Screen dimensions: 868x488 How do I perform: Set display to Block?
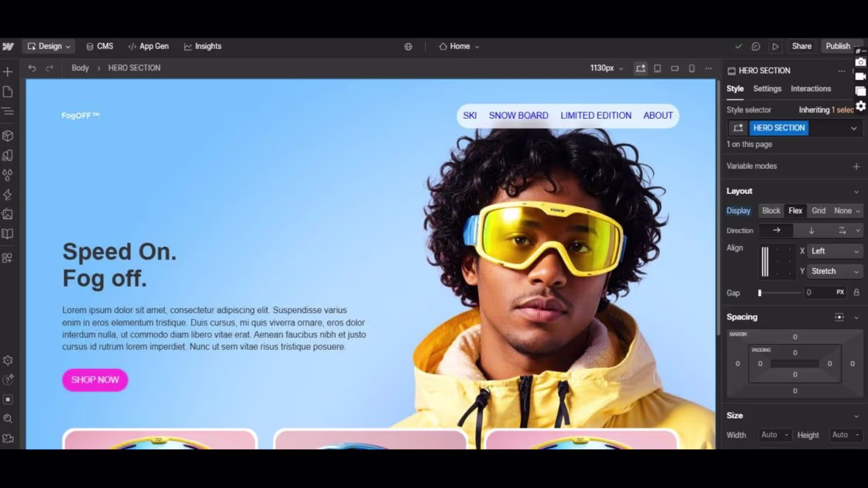coord(771,211)
